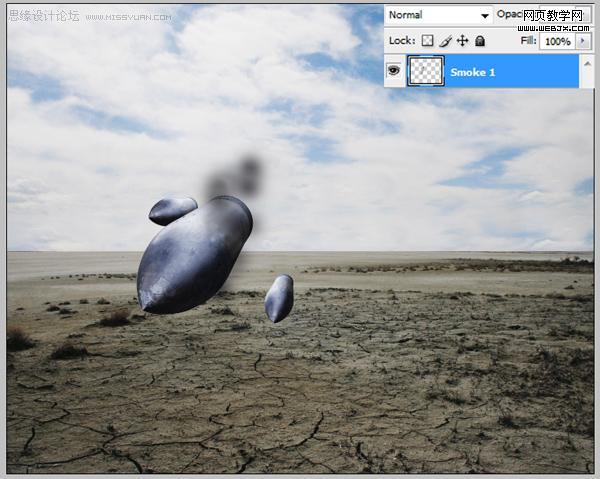
Task: Toggle the lock position move-arrows icon
Action: pos(463,41)
